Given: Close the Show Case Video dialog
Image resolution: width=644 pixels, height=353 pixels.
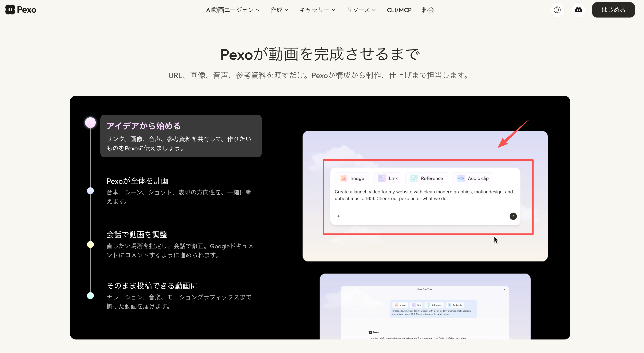Looking at the screenshot, I should tap(504, 290).
